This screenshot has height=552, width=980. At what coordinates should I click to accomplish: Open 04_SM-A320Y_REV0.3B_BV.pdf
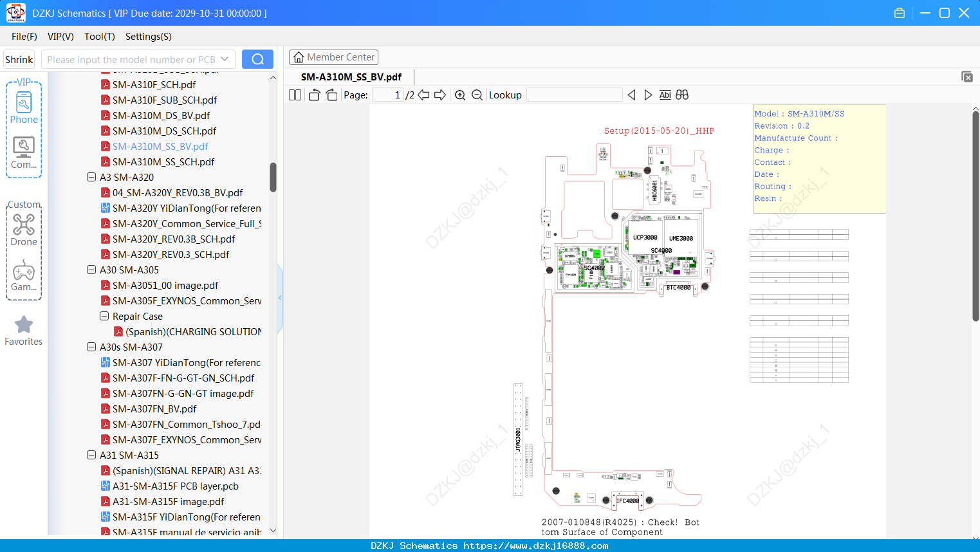178,192
